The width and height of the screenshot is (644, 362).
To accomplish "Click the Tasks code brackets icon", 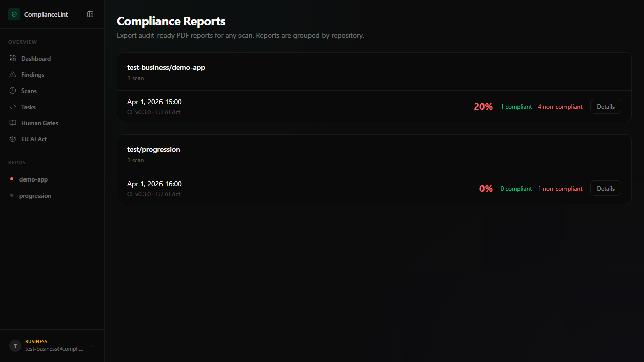I will click(13, 107).
